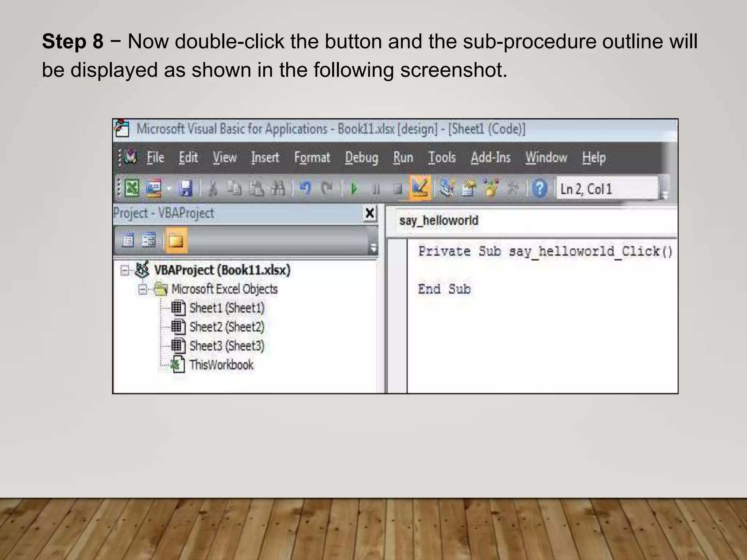Open the Project Explorer icon
This screenshot has width=747, height=560.
pyautogui.click(x=446, y=188)
